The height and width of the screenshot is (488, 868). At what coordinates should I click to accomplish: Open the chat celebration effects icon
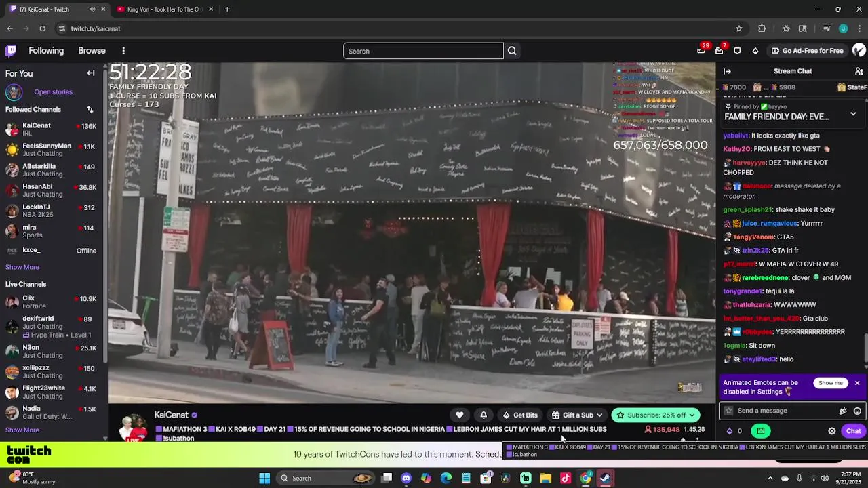843,411
